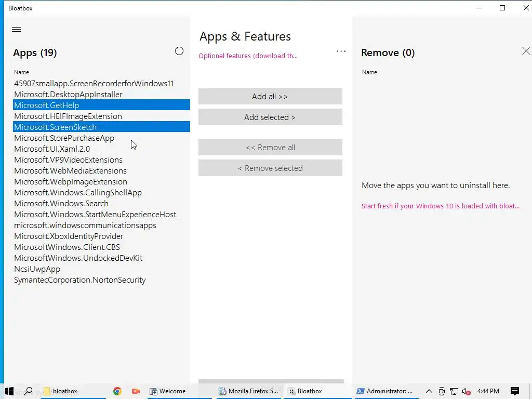Minimize the Bloatbox window
The width and height of the screenshot is (532, 399).
point(479,8)
